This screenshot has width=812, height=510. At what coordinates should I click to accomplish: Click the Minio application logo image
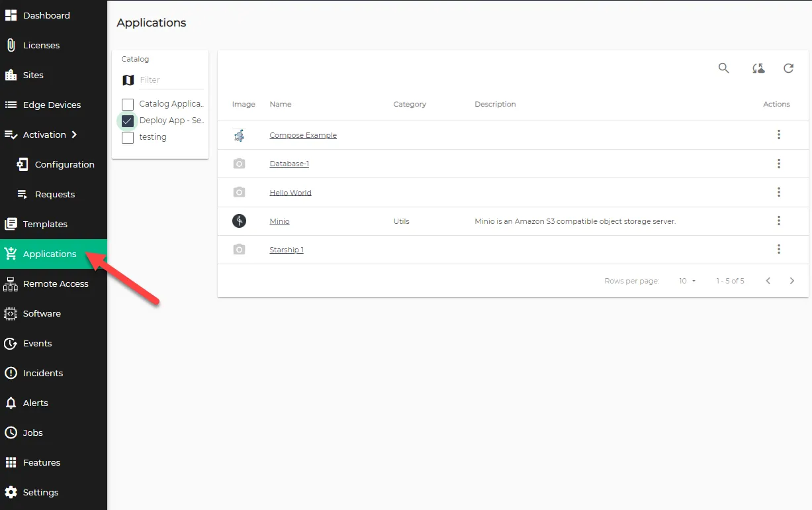point(240,221)
